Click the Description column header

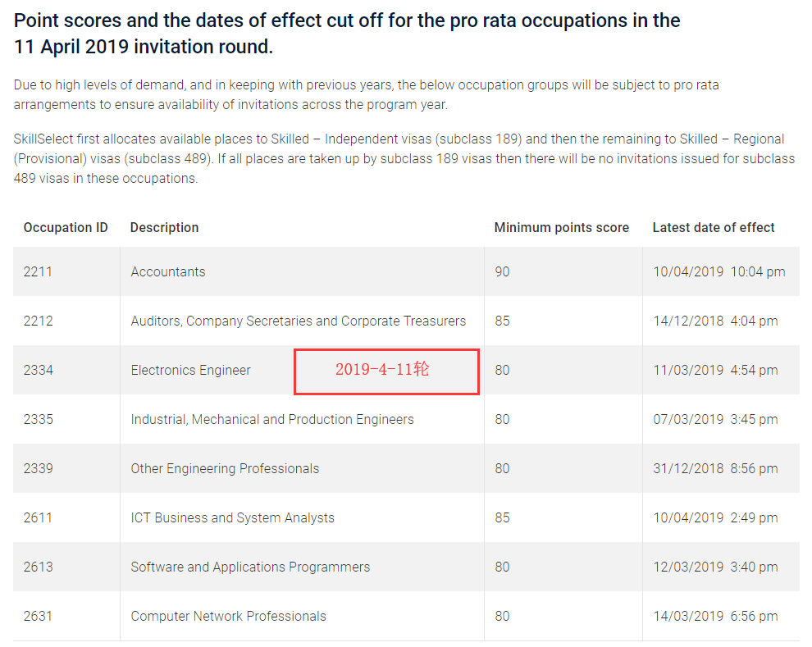pyautogui.click(x=164, y=227)
